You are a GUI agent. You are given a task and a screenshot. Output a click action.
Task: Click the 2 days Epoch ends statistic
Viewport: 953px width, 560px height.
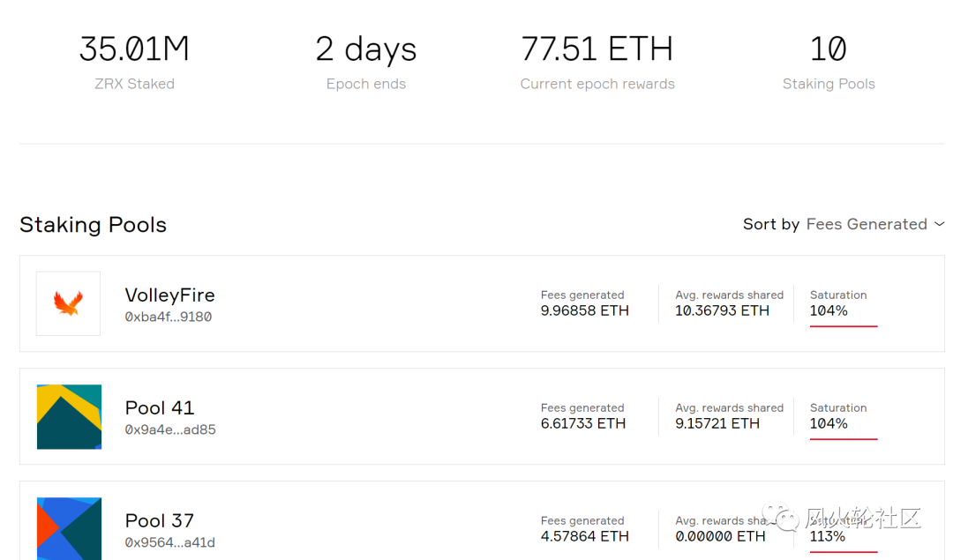click(x=365, y=49)
